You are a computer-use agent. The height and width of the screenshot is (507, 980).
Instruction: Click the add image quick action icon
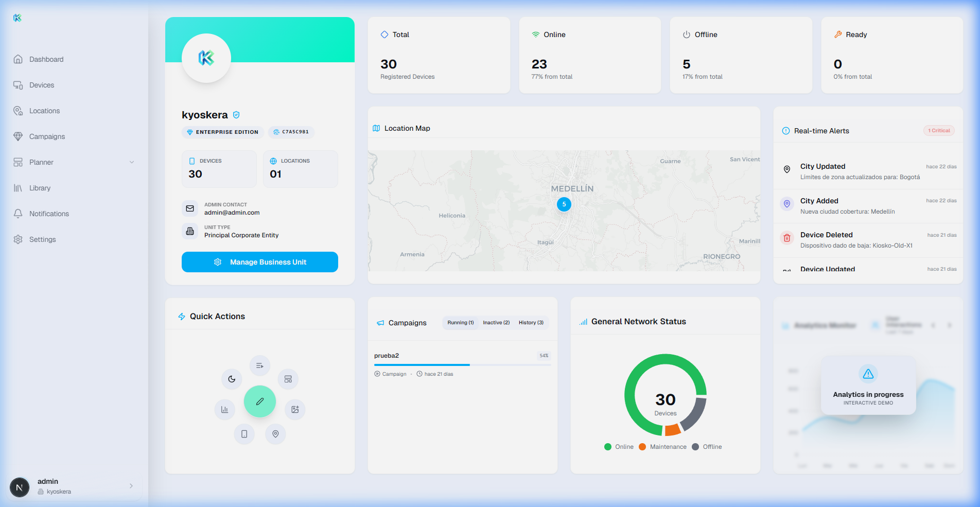tap(295, 410)
